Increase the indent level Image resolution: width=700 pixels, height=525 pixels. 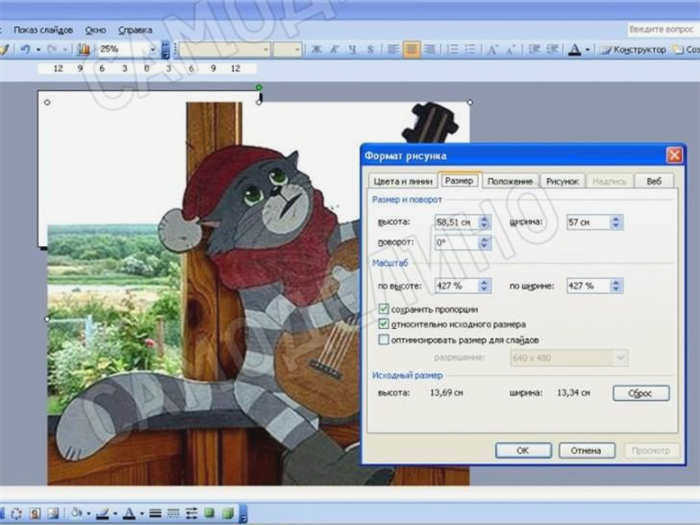pyautogui.click(x=553, y=49)
